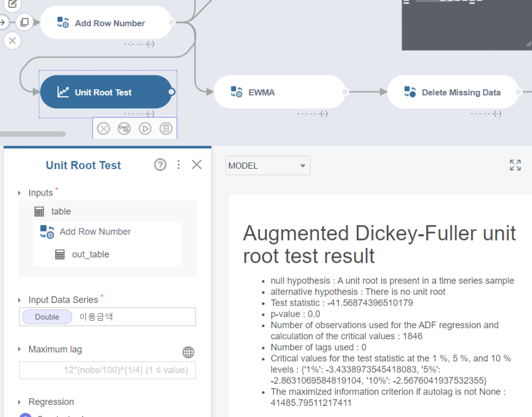532x417 pixels.
Task: Select the EWMA node
Action: 279,92
